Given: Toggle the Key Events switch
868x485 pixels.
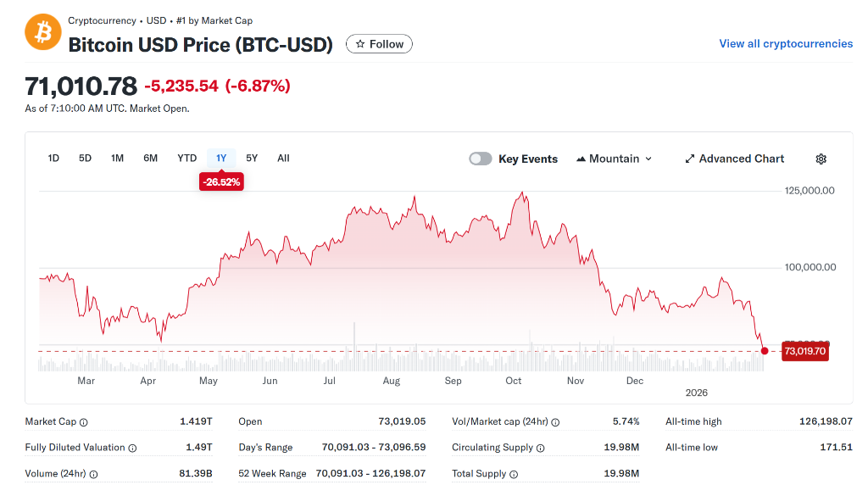Looking at the screenshot, I should coord(481,159).
